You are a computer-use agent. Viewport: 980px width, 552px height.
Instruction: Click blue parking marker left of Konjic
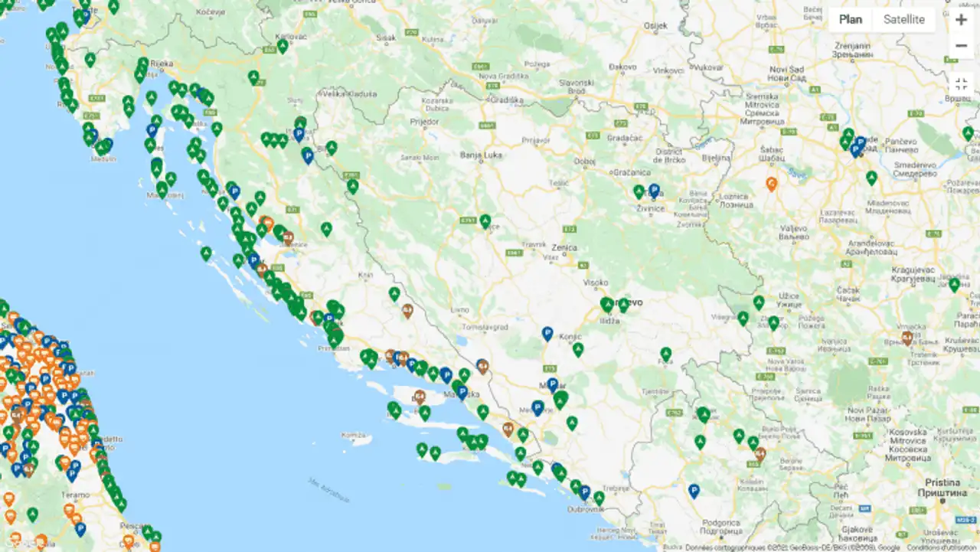pos(547,333)
